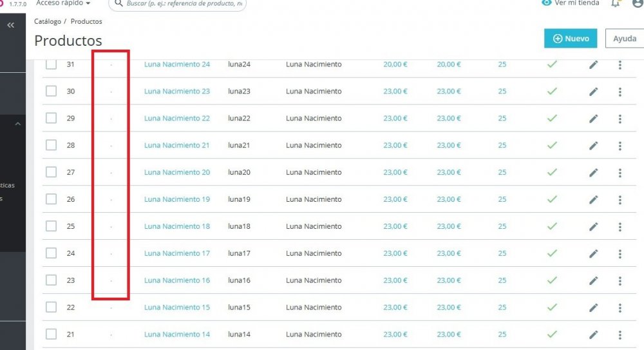
Task: Go to Catálogo breadcrumb
Action: click(48, 21)
